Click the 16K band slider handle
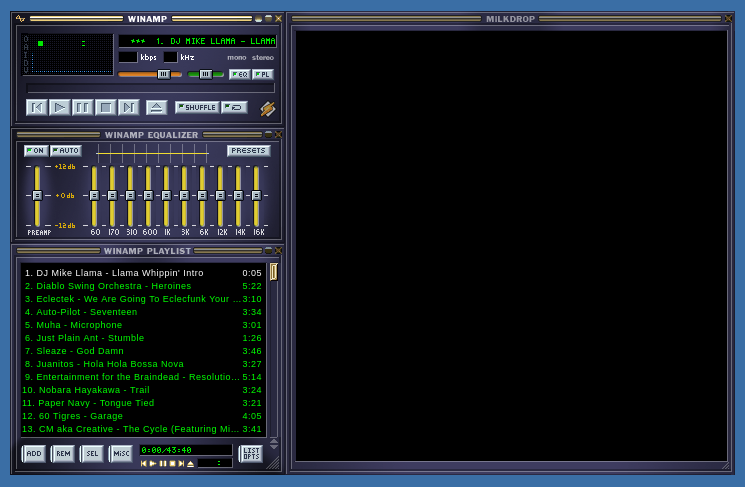745x487 pixels. coord(257,195)
